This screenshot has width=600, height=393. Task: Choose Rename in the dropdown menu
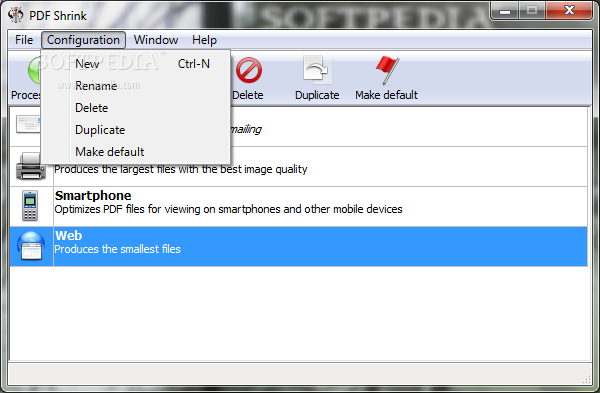(x=136, y=86)
